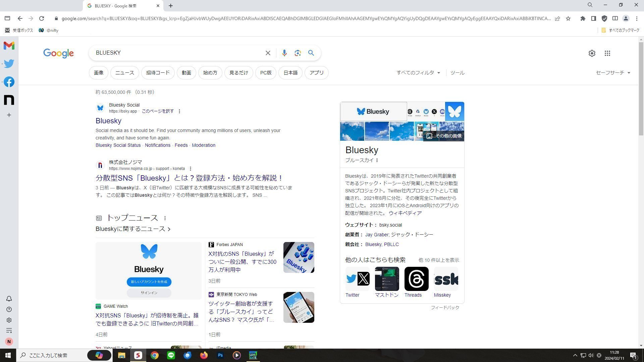Open the セーフサーチ dropdown
The image size is (644, 362).
point(612,72)
